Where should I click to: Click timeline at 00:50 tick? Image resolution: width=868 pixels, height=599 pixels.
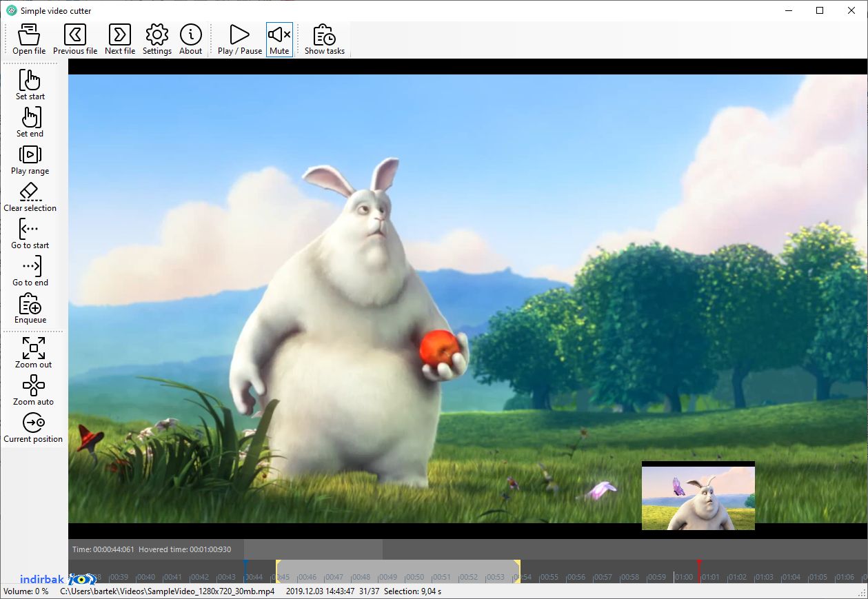click(x=414, y=577)
